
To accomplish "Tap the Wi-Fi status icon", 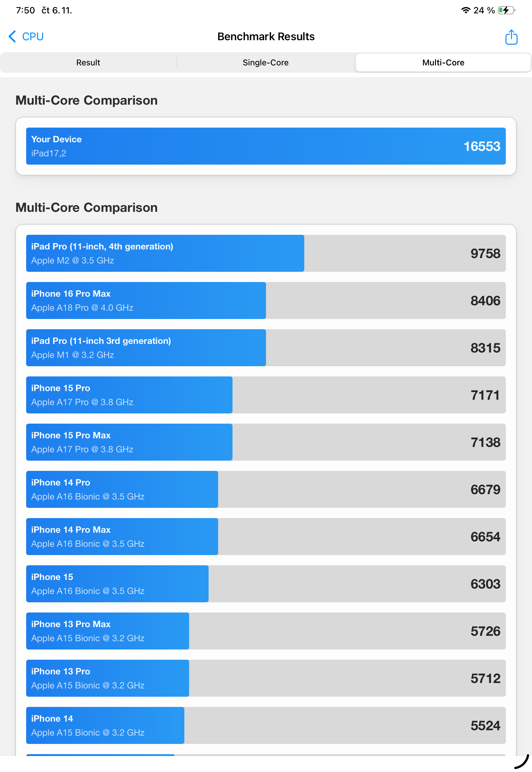I will point(465,10).
